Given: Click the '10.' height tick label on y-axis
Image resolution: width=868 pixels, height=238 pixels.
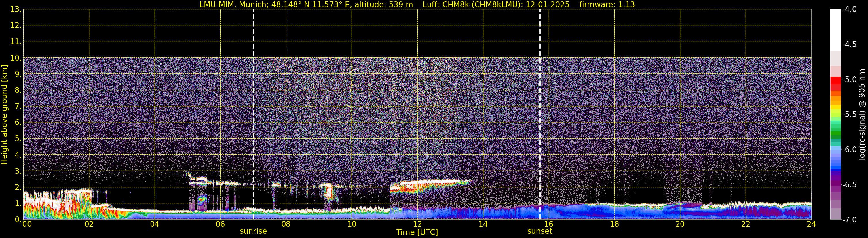Looking at the screenshot, I should [16, 58].
